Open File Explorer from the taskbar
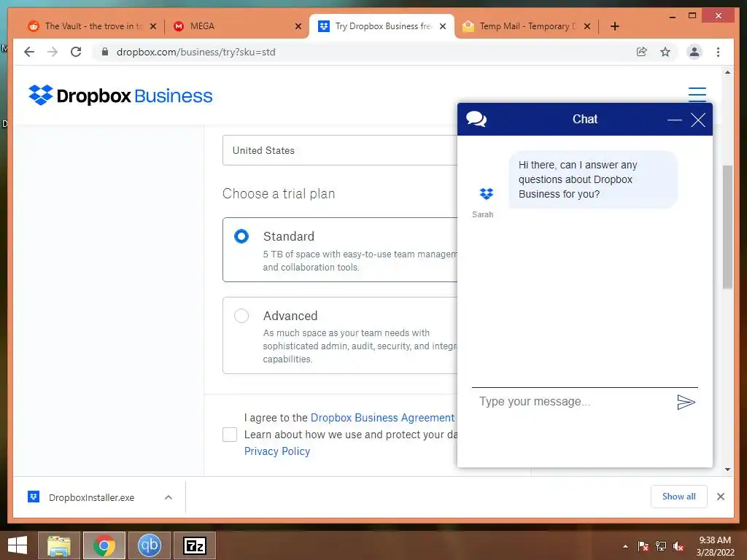Viewport: 747px width, 560px height. 59,545
